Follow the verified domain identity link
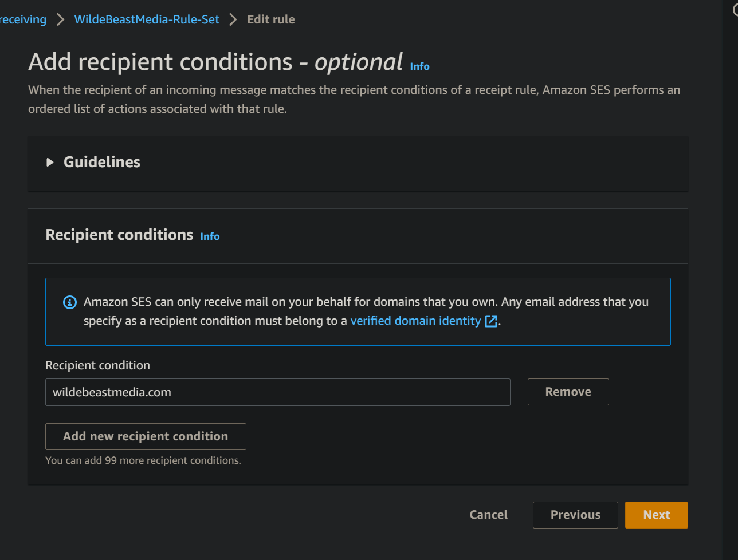The image size is (738, 560). tap(415, 321)
